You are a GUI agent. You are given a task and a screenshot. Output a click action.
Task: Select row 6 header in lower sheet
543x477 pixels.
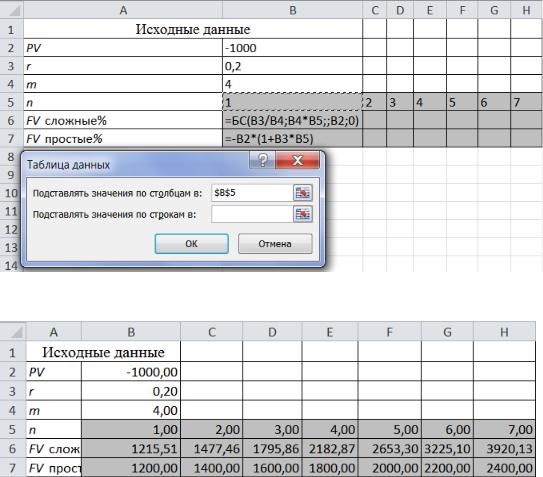pos(13,449)
